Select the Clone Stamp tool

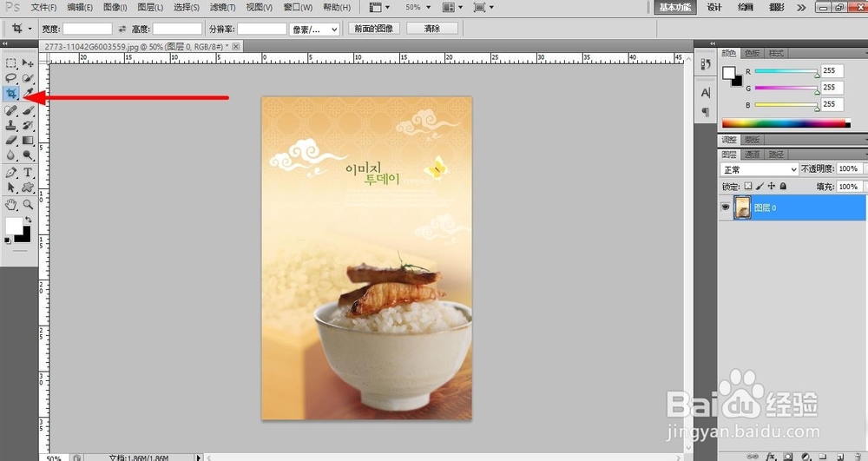click(11, 126)
